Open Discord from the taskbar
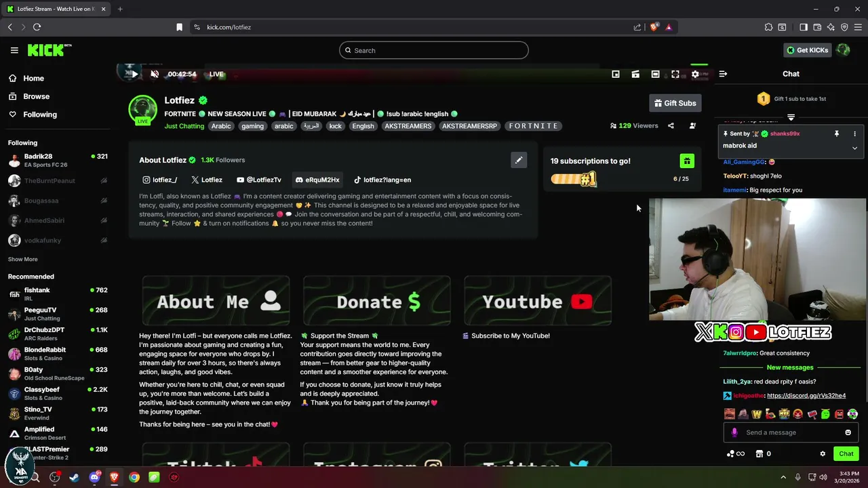Screen dimensions: 868x488 point(94,477)
